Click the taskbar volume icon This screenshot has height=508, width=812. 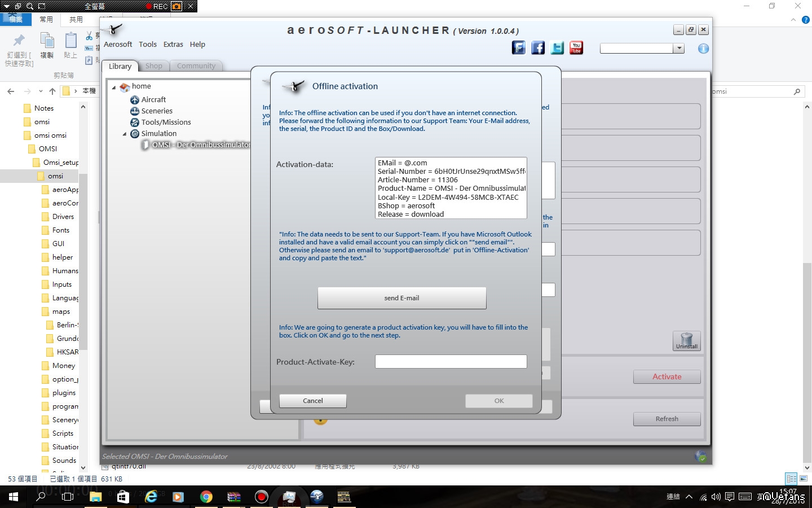(716, 497)
